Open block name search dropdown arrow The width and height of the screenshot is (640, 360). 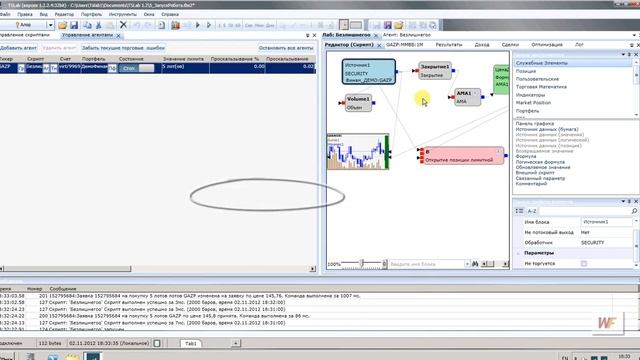[467, 264]
